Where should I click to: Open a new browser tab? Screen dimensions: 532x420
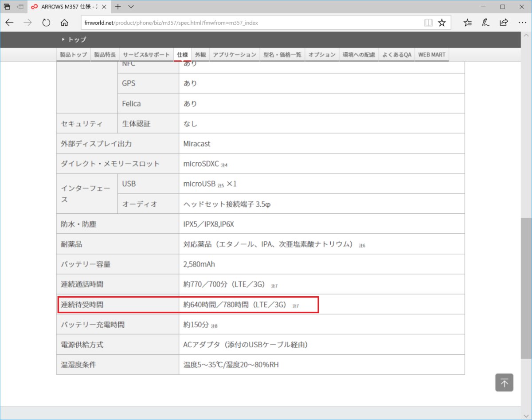(x=118, y=7)
